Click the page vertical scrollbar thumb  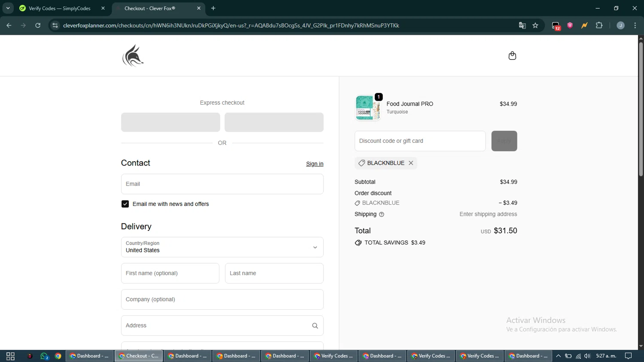click(641, 109)
